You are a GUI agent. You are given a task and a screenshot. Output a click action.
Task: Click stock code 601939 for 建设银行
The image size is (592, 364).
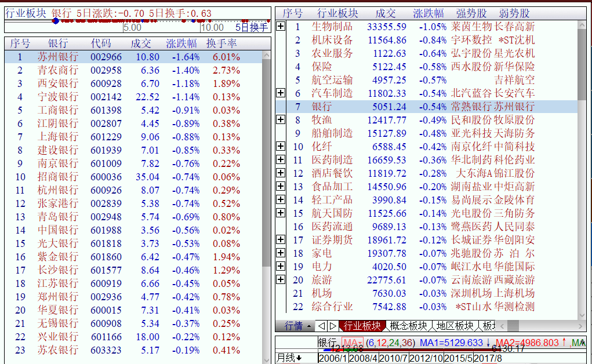click(106, 150)
